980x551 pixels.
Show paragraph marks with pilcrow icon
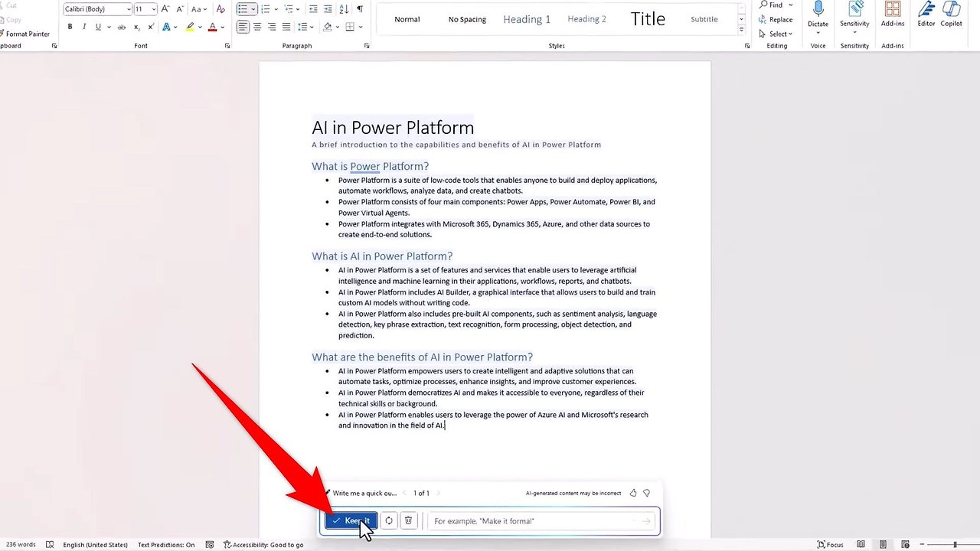click(360, 9)
